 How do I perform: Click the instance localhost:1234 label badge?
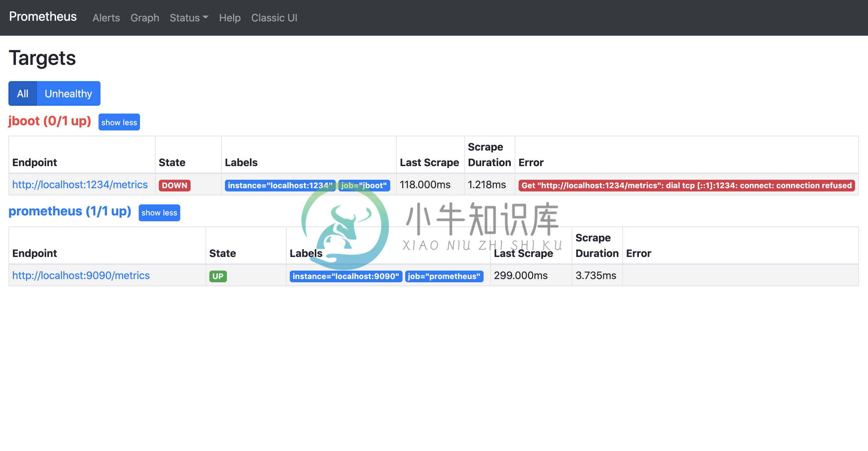[280, 185]
